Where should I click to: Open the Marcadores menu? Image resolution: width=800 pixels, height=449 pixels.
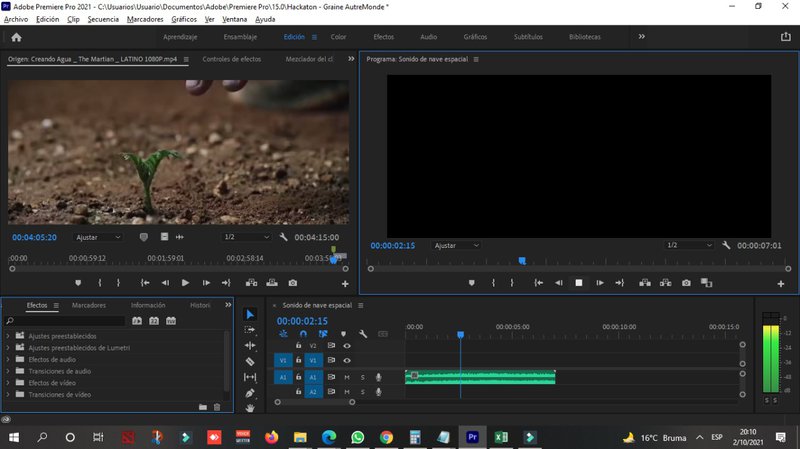pyautogui.click(x=145, y=19)
